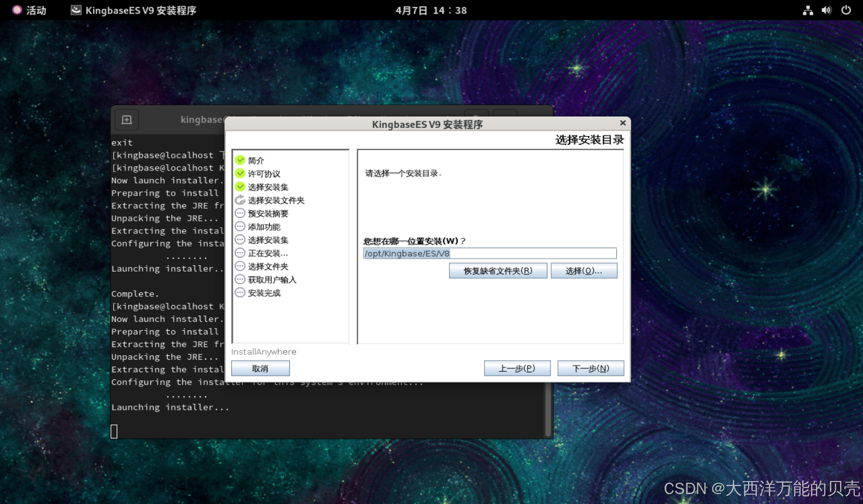The width and height of the screenshot is (863, 504).
Task: Click the installer app icon in top bar
Action: (x=76, y=10)
